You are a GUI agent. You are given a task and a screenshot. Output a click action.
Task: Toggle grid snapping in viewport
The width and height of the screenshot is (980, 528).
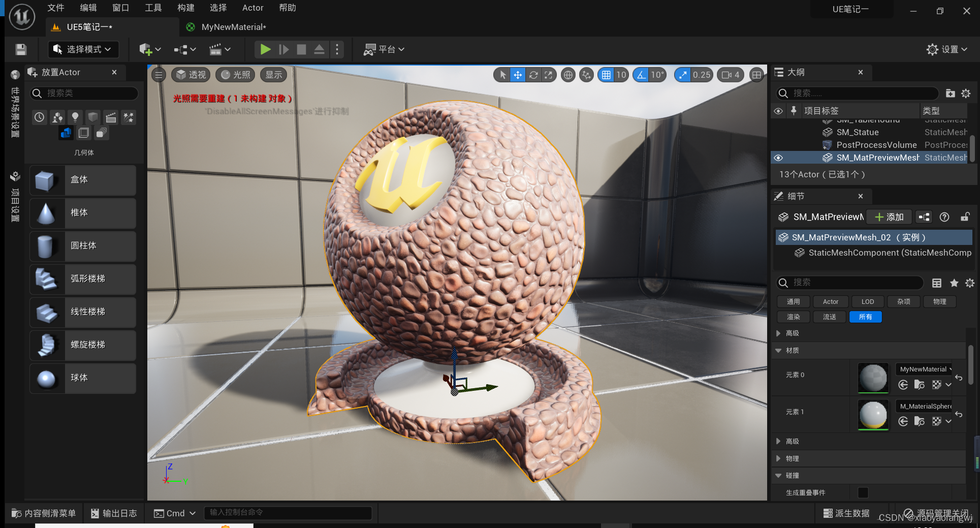point(606,75)
